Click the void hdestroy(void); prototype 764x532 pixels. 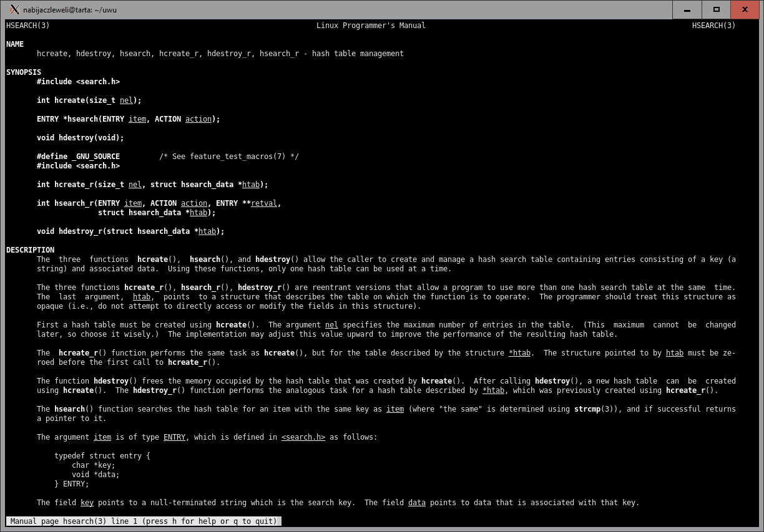point(81,138)
